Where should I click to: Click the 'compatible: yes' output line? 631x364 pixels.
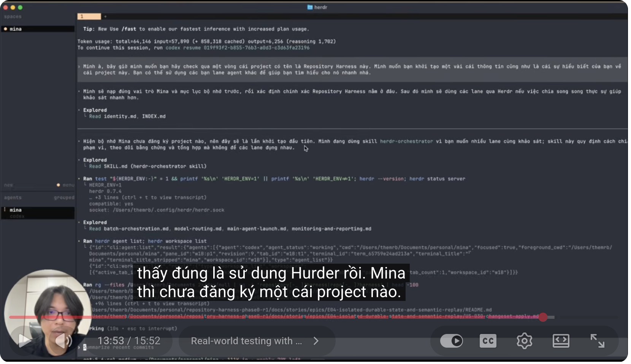tap(111, 204)
